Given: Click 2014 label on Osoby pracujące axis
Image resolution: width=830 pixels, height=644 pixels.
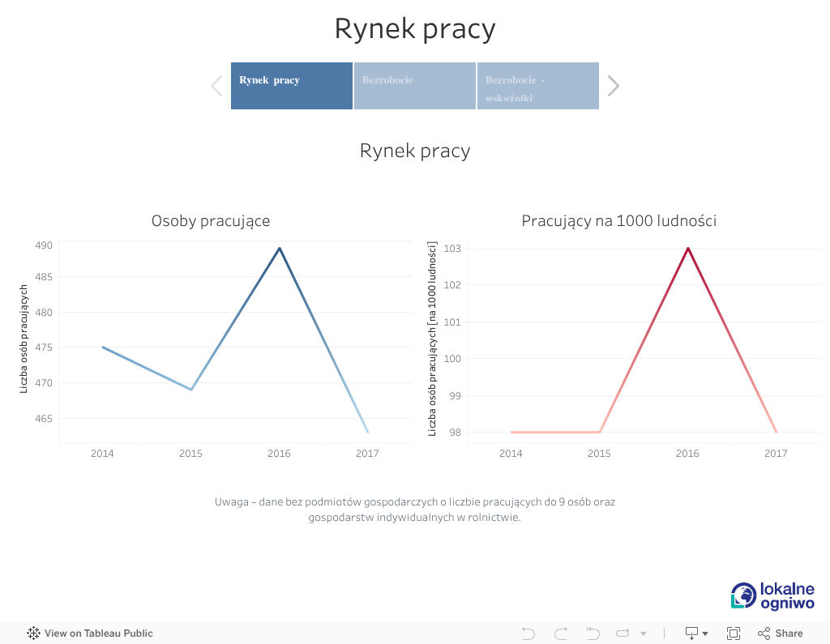Looking at the screenshot, I should pos(102,453).
